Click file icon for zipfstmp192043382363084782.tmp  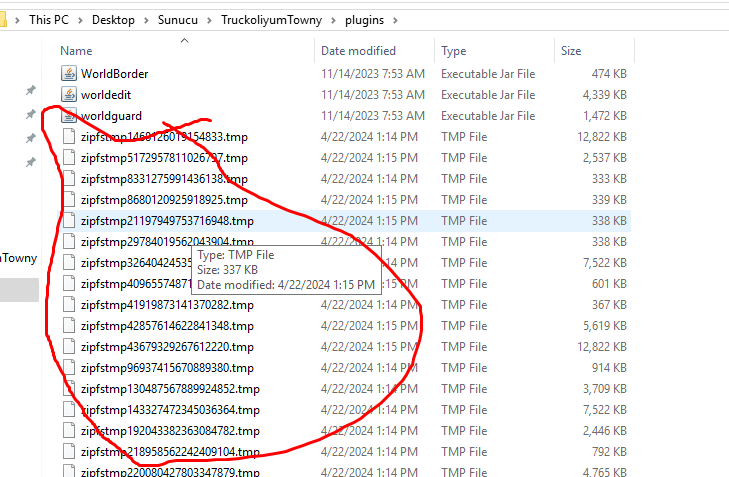pyautogui.click(x=69, y=431)
